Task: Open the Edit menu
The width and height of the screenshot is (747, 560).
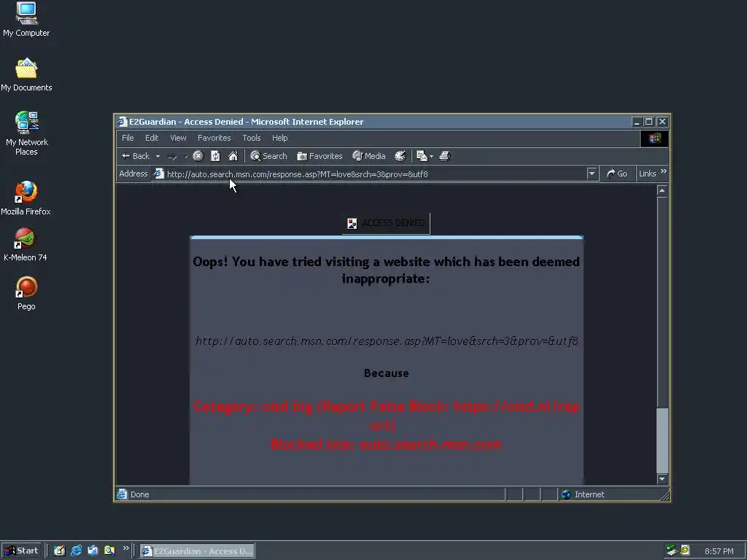Action: coord(152,138)
